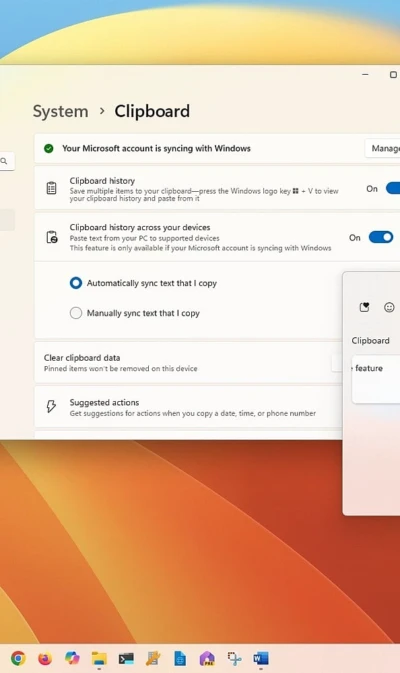Screen dimensions: 400x673
Task: Open Microsoft Word from the taskbar
Action: pyautogui.click(x=261, y=658)
